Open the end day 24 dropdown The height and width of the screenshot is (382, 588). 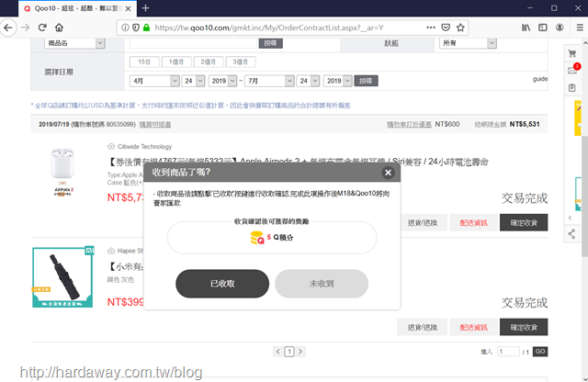(309, 81)
